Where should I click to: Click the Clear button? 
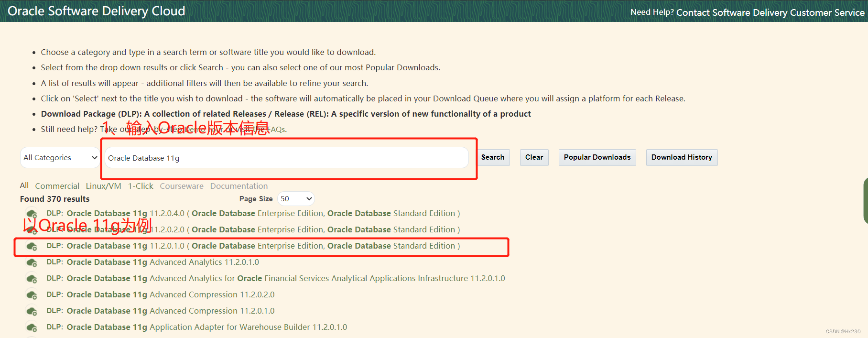[534, 157]
